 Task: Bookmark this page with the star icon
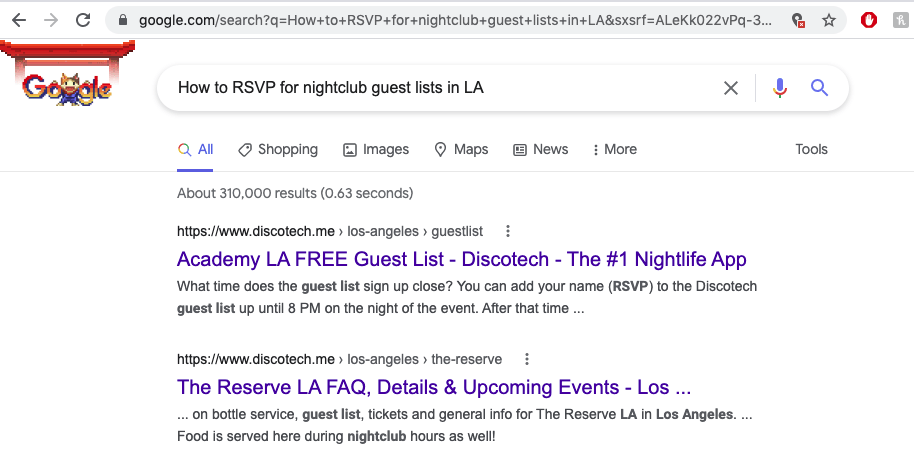[829, 20]
